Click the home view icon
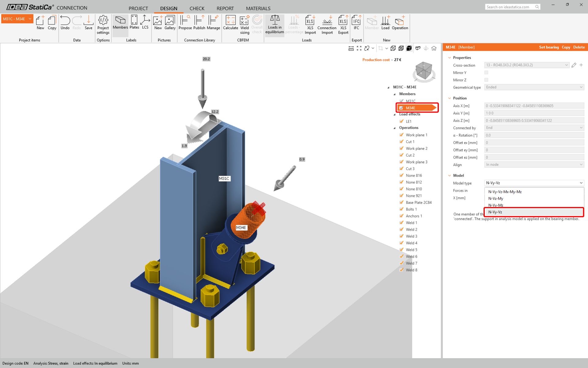This screenshot has height=368, width=588. click(x=434, y=48)
